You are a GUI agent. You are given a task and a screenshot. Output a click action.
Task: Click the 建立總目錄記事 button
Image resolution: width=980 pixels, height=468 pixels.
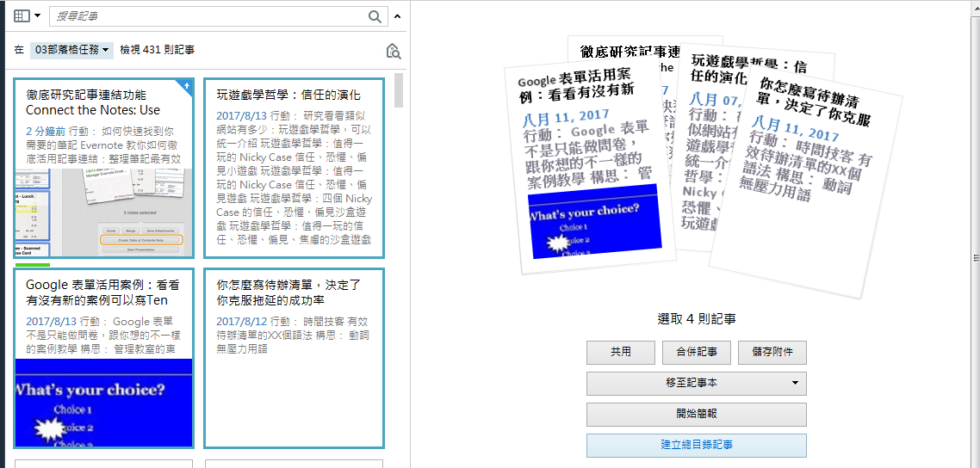pos(697,446)
